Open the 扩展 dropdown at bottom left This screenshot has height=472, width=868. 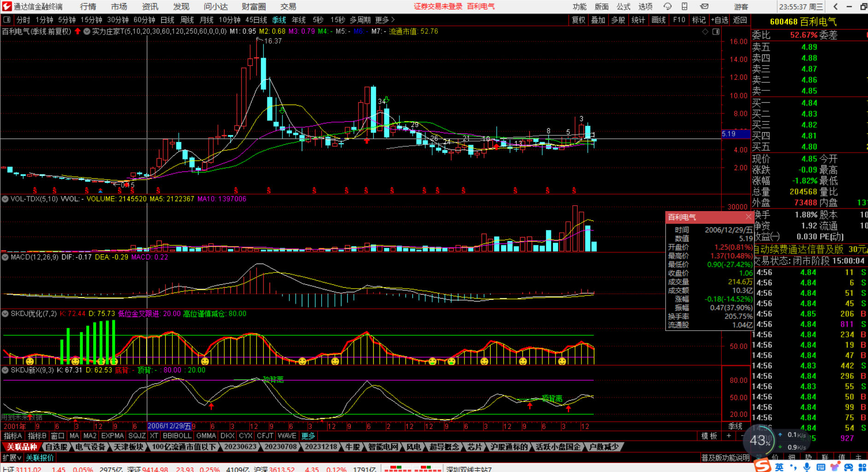pyautogui.click(x=12, y=458)
